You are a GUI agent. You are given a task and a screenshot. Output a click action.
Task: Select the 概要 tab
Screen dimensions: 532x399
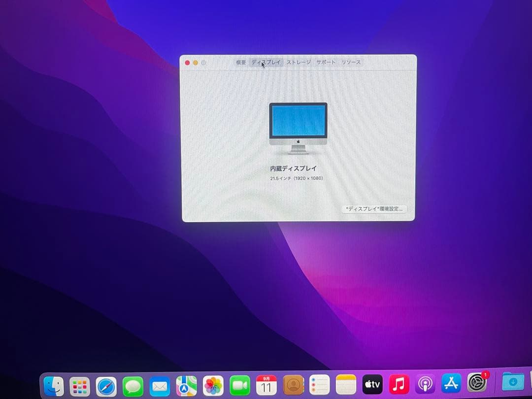pos(241,63)
